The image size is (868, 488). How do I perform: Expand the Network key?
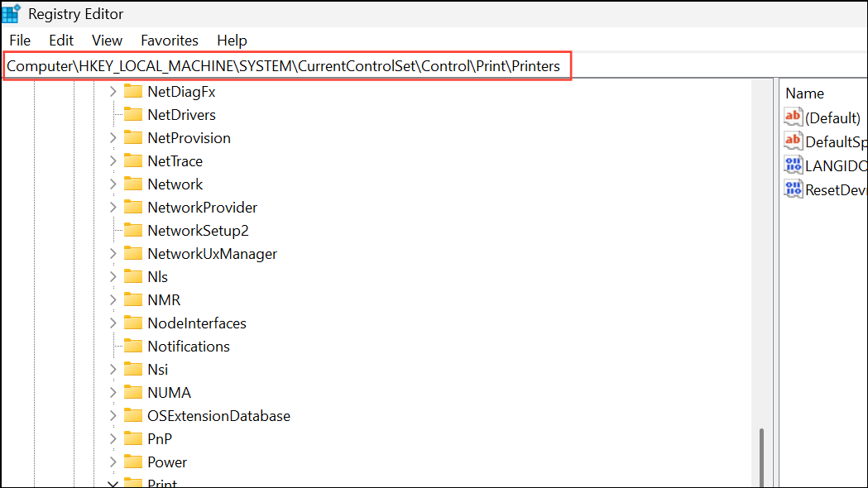coord(113,184)
